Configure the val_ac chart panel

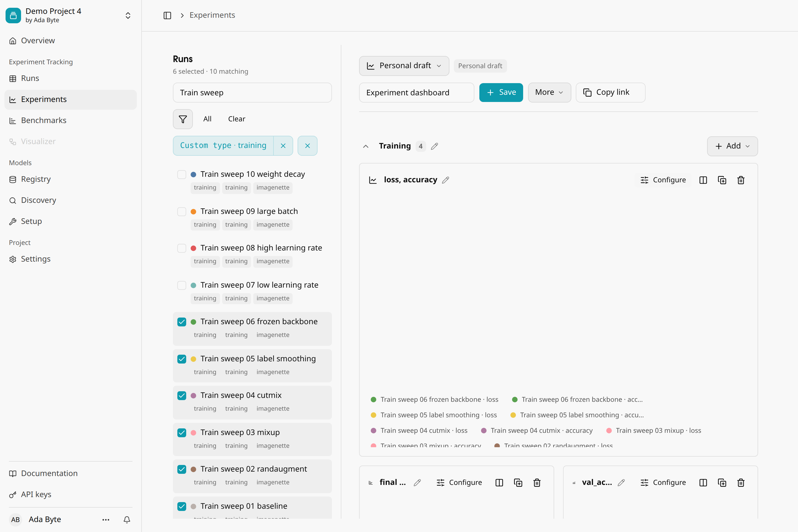pos(663,482)
